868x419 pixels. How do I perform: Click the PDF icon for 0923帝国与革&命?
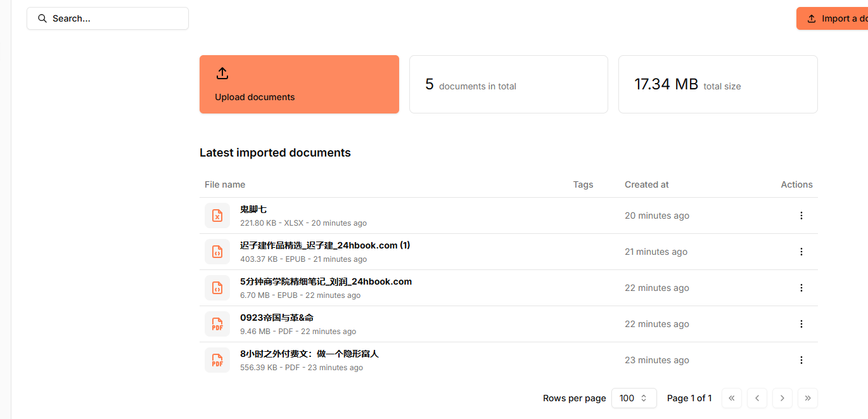(x=217, y=324)
